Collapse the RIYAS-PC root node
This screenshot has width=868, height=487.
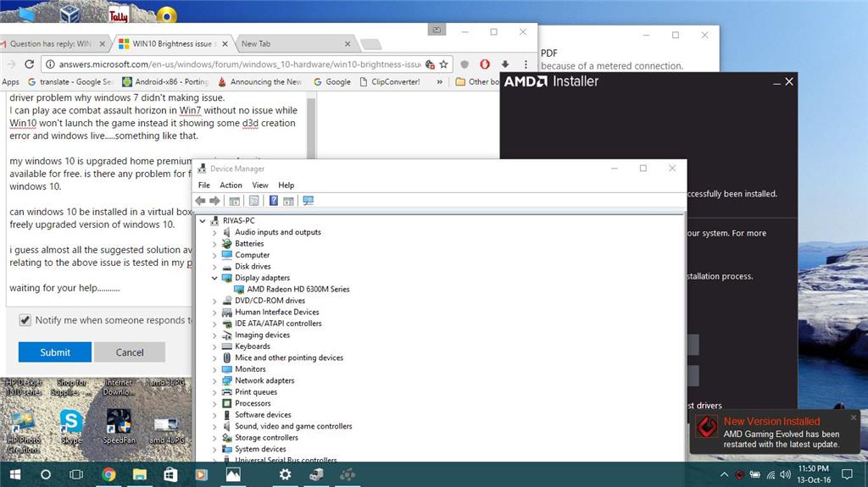pos(203,221)
